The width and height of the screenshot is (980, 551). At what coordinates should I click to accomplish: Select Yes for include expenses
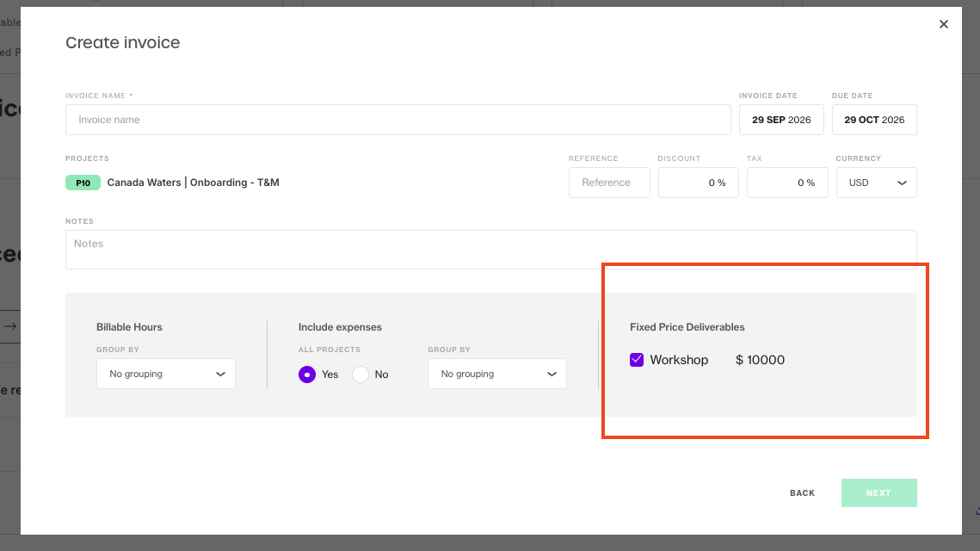coord(307,374)
